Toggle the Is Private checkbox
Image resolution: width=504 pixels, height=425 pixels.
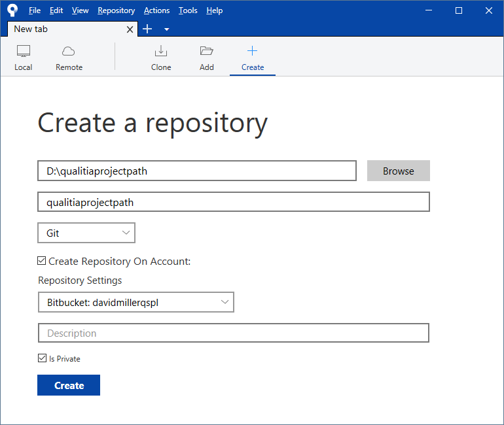pyautogui.click(x=43, y=358)
